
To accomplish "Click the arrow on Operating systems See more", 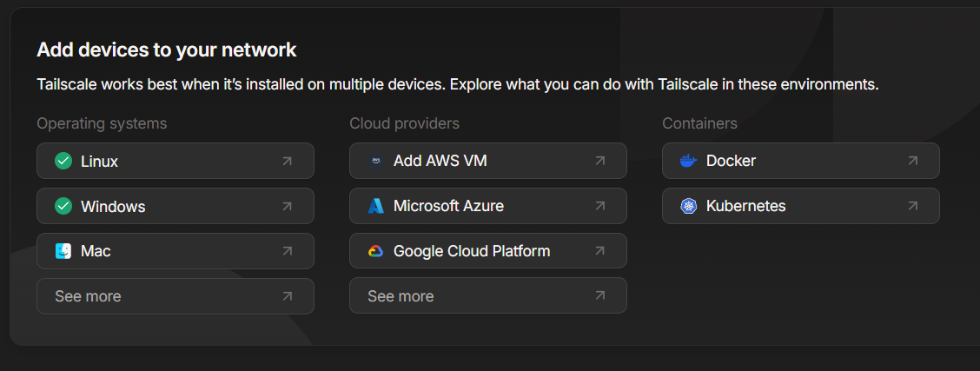I will (287, 296).
